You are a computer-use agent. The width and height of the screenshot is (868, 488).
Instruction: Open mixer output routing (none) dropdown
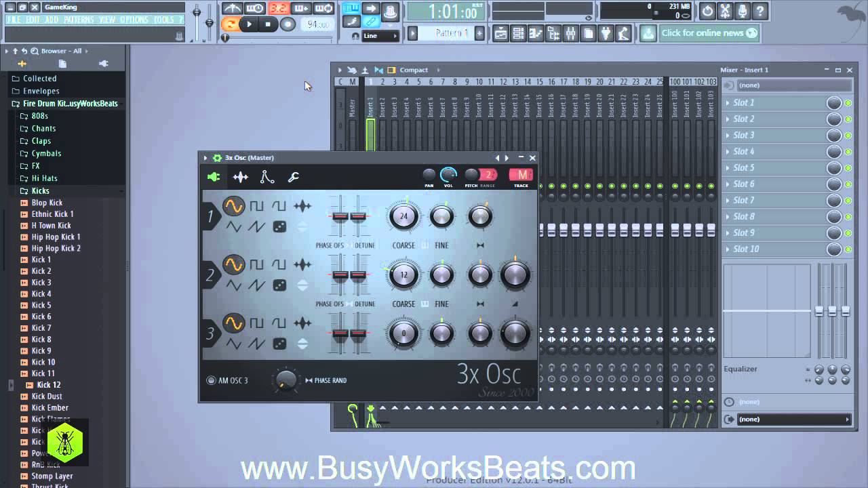pyautogui.click(x=793, y=420)
